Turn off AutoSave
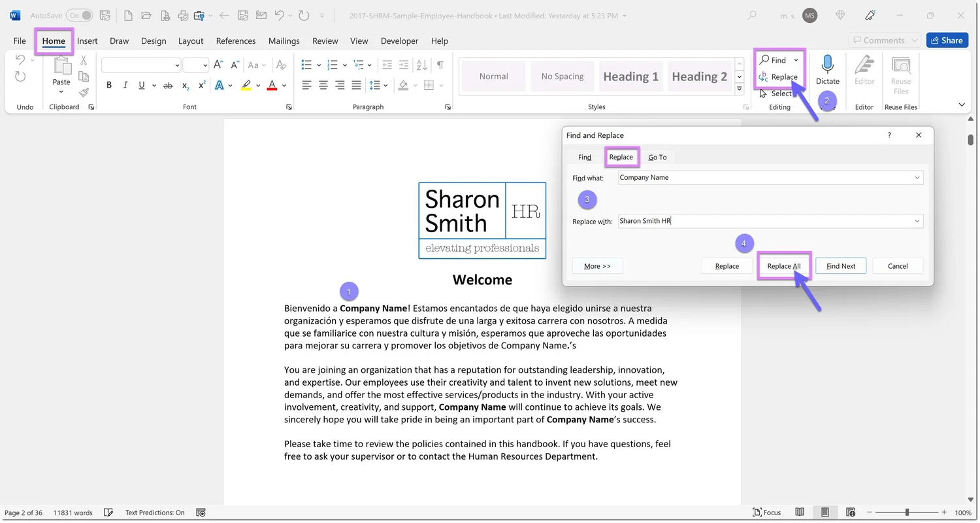Viewport: 980px width, 523px height. [78, 14]
